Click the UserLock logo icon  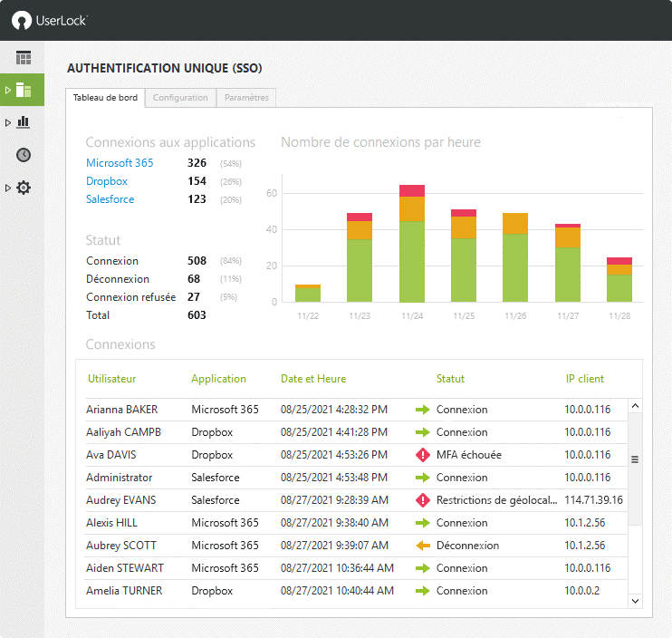22,20
